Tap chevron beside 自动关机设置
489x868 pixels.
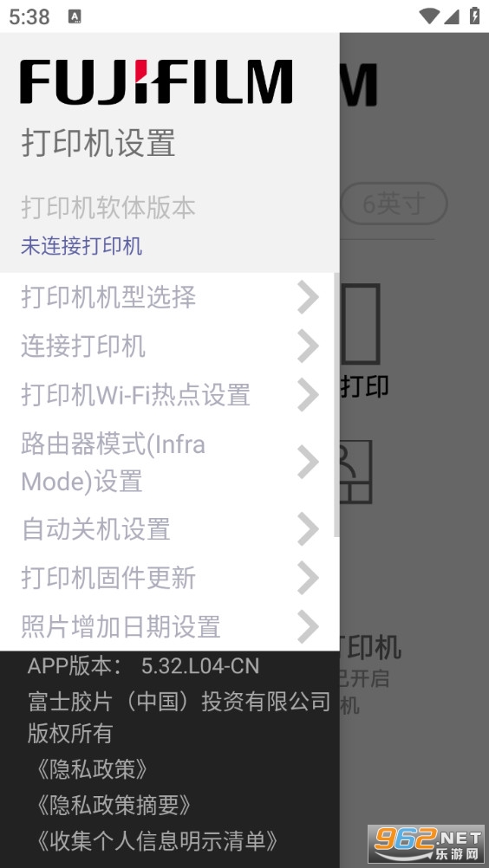(308, 528)
